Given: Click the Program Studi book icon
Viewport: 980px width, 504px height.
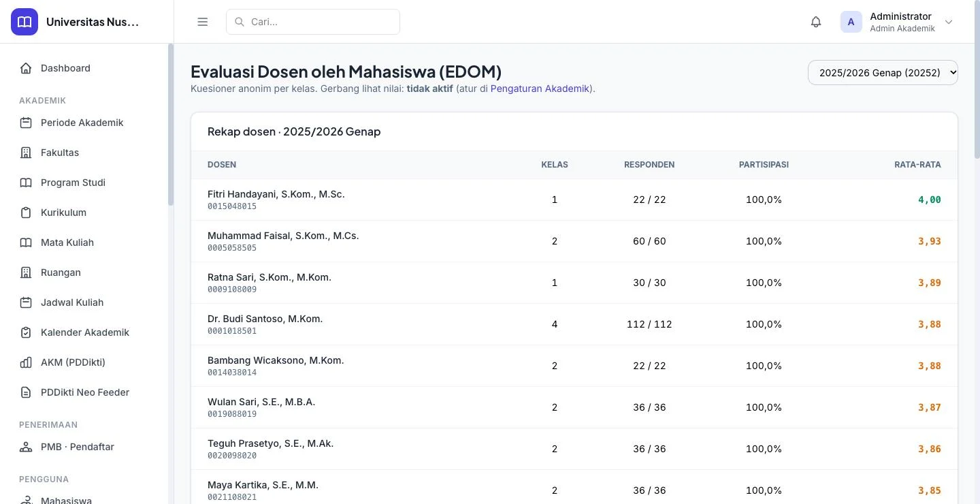Looking at the screenshot, I should coord(26,183).
